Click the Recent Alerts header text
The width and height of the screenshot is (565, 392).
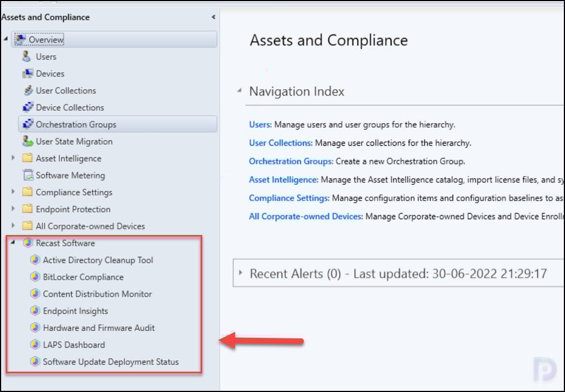click(398, 274)
